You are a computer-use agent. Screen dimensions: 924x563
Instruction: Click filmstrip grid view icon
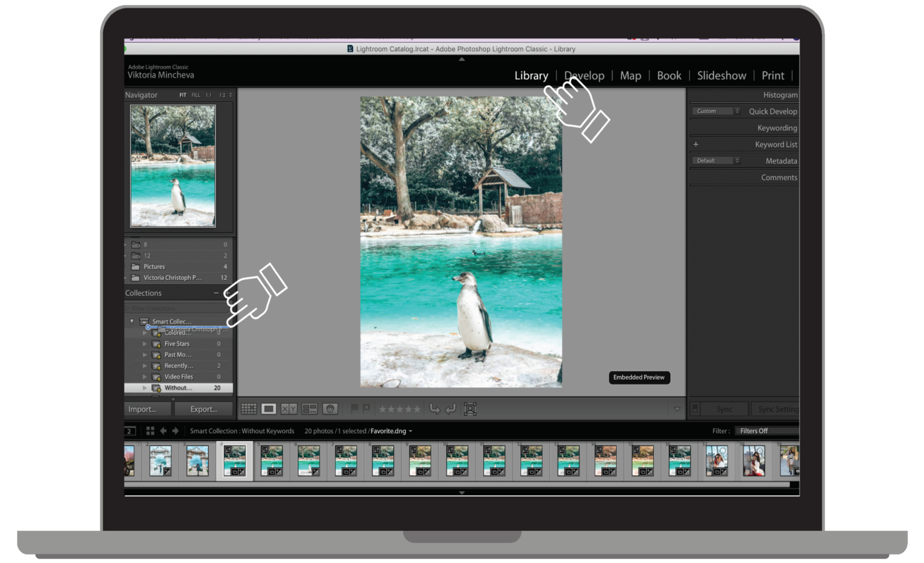[150, 431]
